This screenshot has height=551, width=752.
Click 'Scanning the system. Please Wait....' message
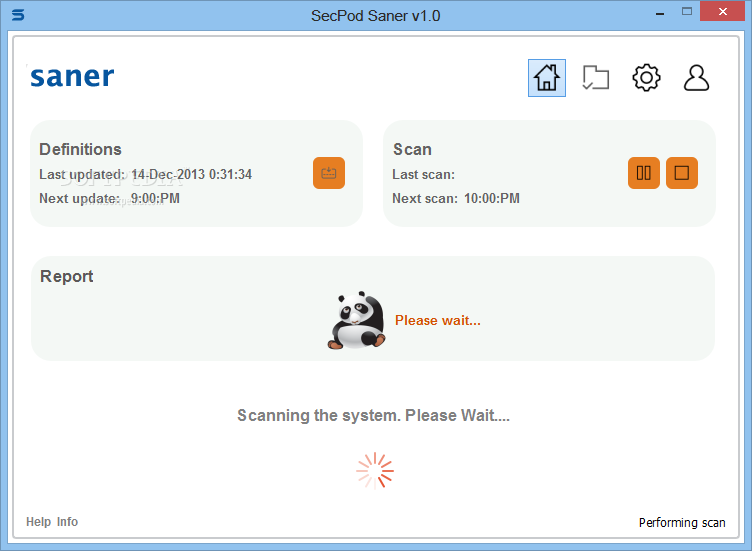(373, 415)
